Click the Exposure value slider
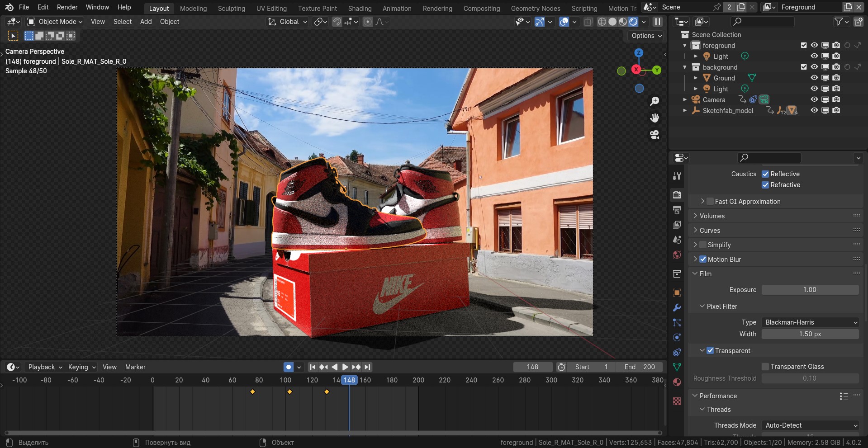This screenshot has height=448, width=868. pyautogui.click(x=810, y=290)
